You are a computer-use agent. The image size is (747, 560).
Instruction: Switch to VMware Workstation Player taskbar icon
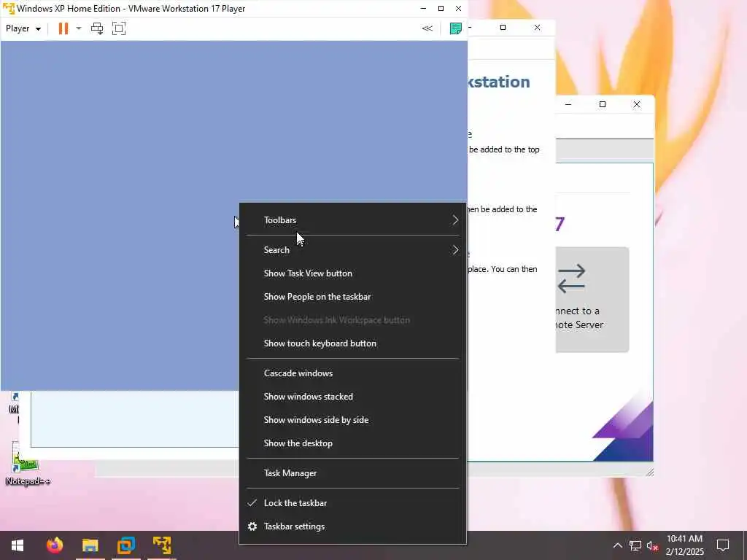coord(126,545)
